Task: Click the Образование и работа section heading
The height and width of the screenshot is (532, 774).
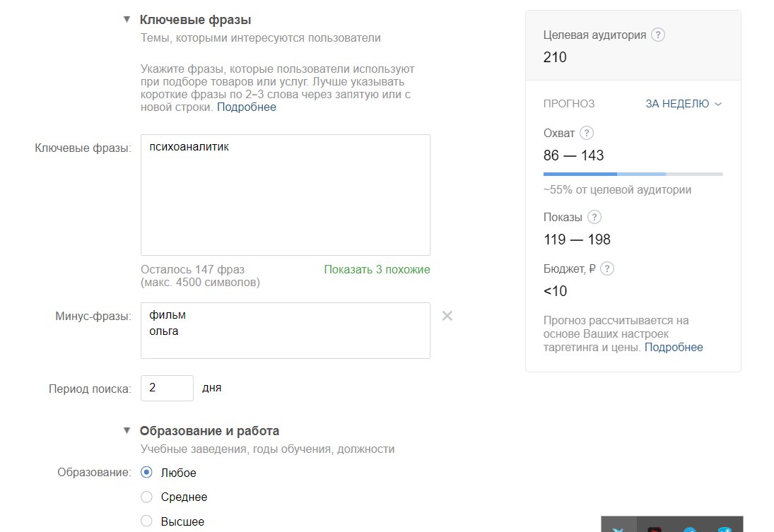Action: click(209, 431)
